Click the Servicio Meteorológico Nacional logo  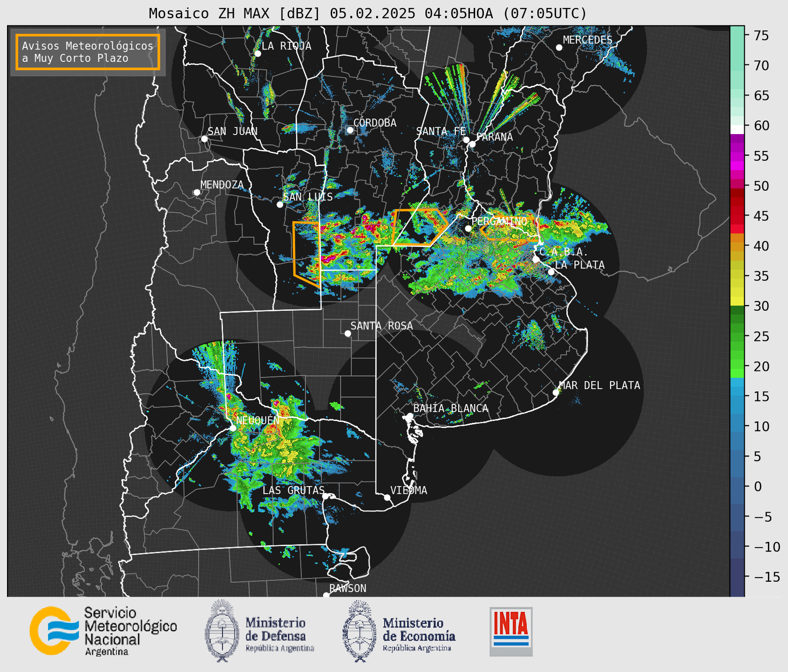[x=103, y=631]
